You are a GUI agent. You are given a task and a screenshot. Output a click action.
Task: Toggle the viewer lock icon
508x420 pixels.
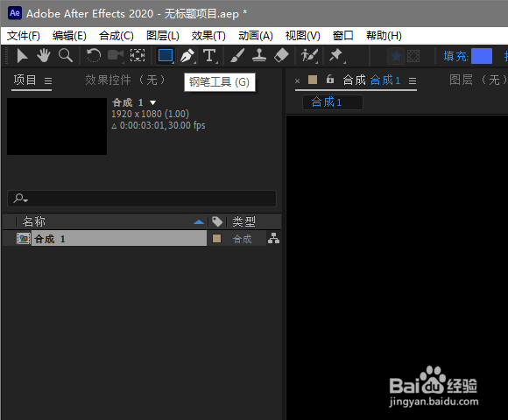pos(330,79)
